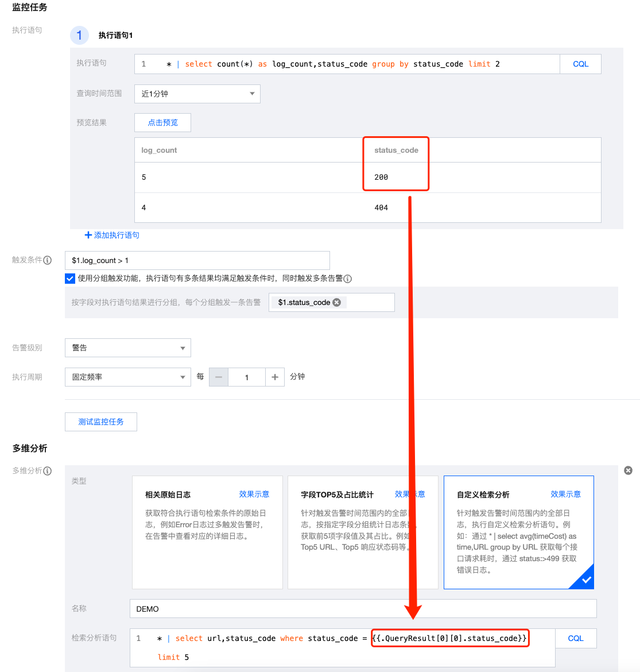Close the multi-dimensional analysis panel

point(628,470)
